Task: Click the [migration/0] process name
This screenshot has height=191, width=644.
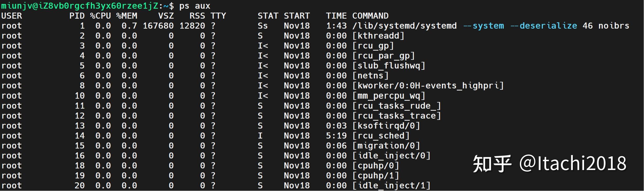Action: click(x=386, y=146)
